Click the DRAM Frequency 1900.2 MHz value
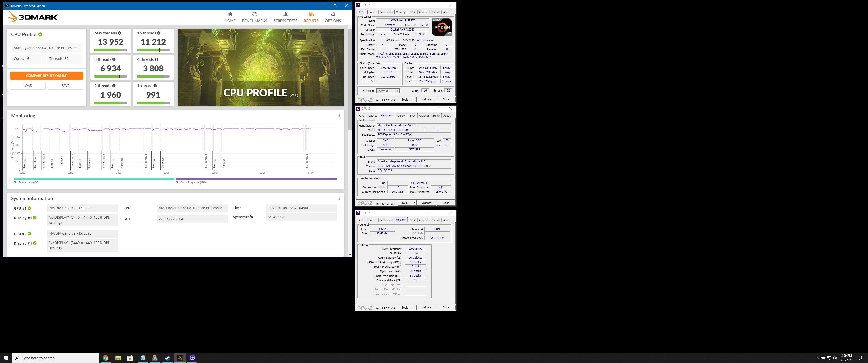868x363 pixels. tap(415, 249)
